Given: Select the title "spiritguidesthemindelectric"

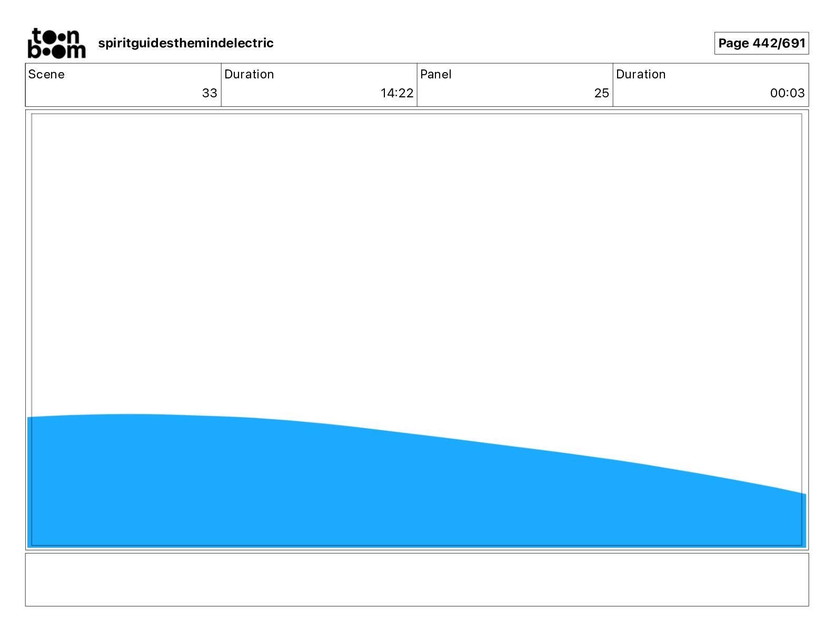Looking at the screenshot, I should (186, 43).
